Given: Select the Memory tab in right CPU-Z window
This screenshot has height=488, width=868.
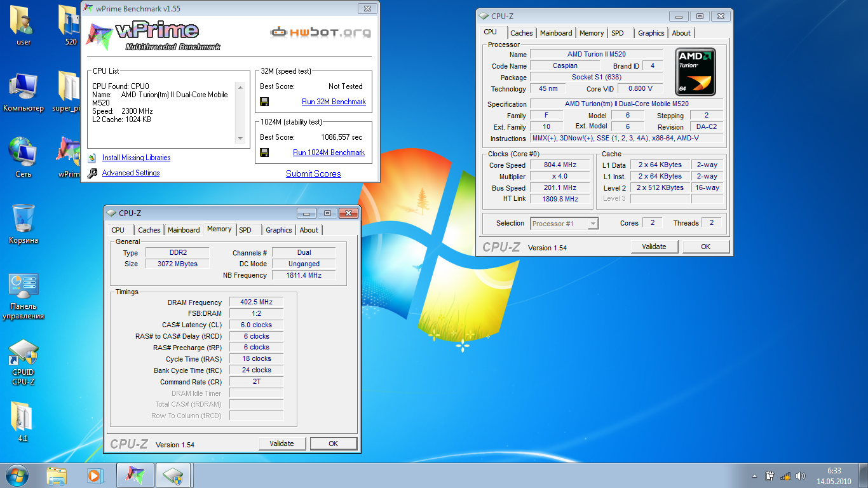Looking at the screenshot, I should pos(592,33).
